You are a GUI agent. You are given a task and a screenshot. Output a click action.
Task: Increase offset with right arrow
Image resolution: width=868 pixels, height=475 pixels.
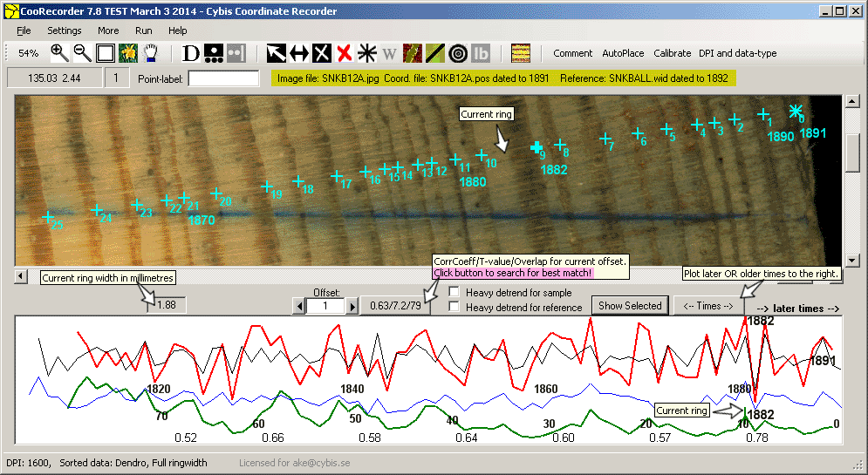(x=352, y=306)
